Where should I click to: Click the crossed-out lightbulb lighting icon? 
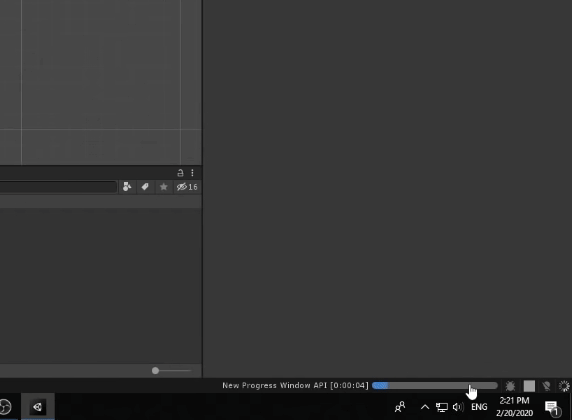546,386
